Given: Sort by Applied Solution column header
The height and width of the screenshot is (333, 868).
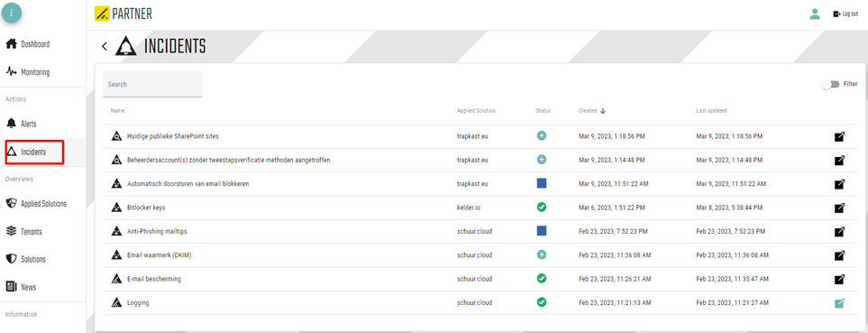Looking at the screenshot, I should (x=476, y=111).
